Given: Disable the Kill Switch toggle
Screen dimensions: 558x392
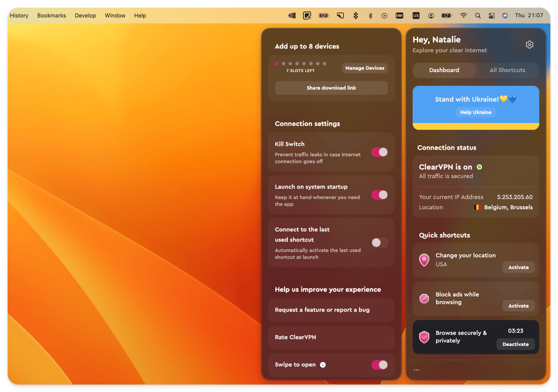Looking at the screenshot, I should click(x=379, y=152).
